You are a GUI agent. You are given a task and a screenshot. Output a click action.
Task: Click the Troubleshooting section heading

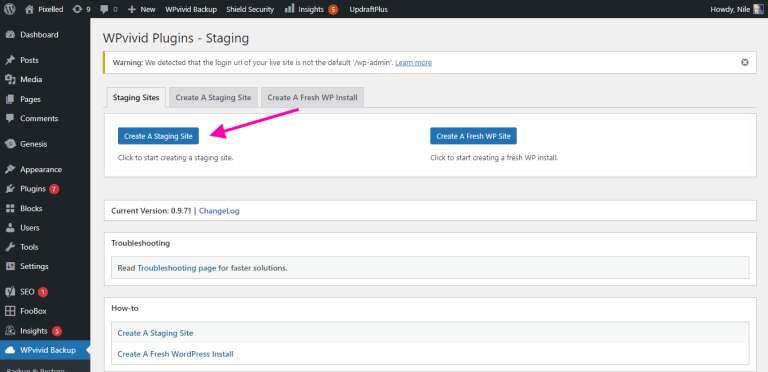tap(141, 243)
